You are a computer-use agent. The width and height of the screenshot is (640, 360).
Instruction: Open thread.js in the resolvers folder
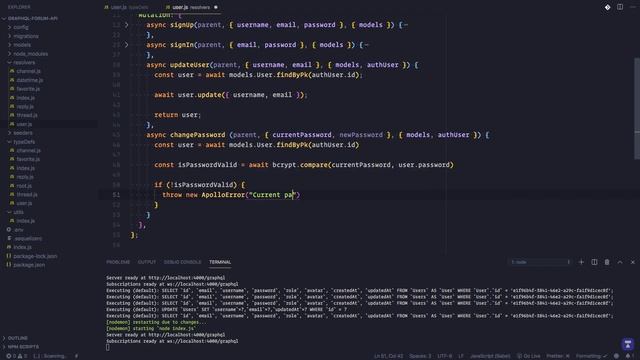27,115
